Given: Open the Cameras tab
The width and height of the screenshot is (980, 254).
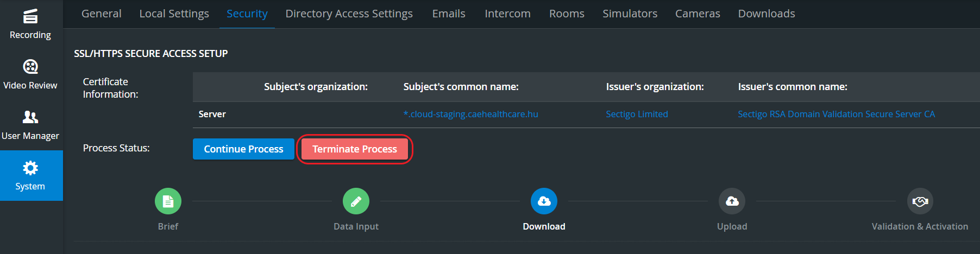Looking at the screenshot, I should pyautogui.click(x=698, y=14).
